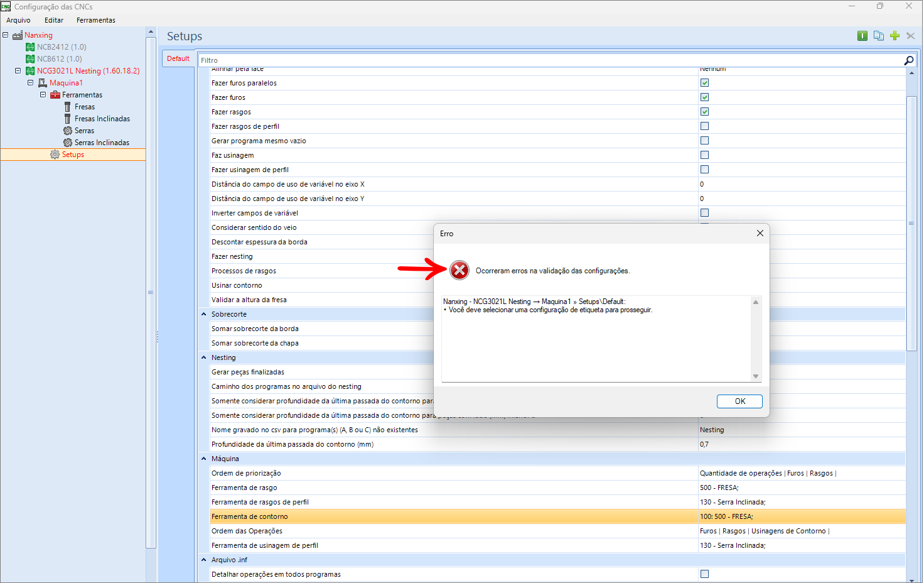Select Serras tree item label
924x583 pixels.
pos(84,131)
